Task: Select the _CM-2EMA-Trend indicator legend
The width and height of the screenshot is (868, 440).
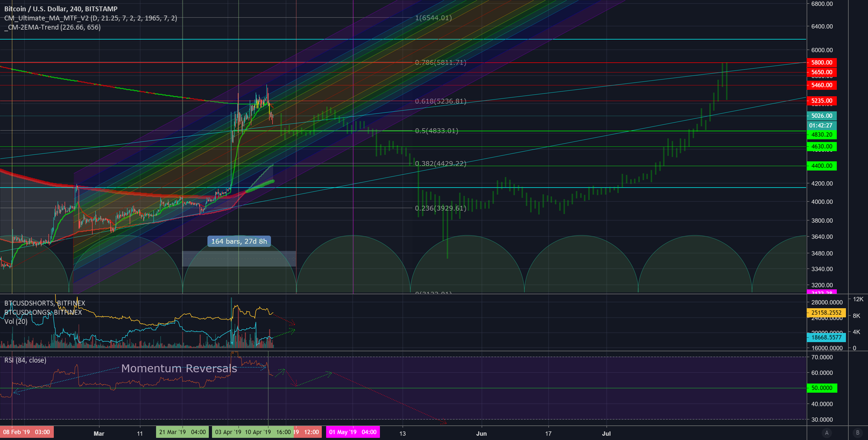Action: [52, 27]
